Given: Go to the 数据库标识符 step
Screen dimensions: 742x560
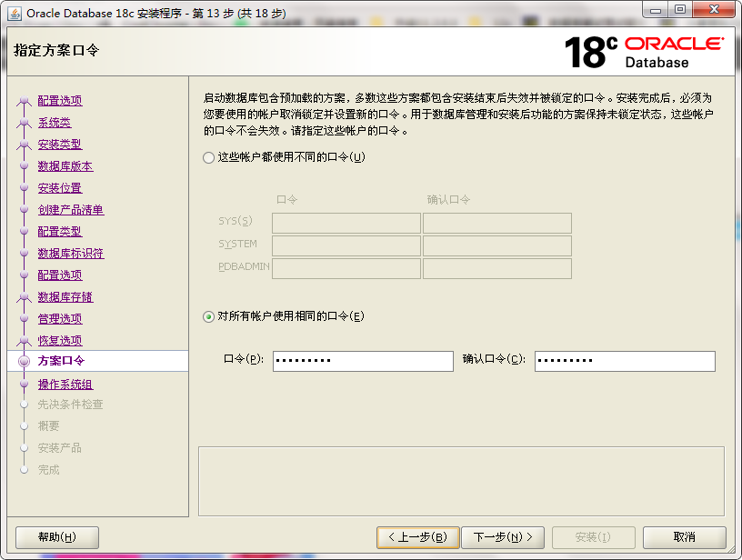Looking at the screenshot, I should tap(71, 253).
